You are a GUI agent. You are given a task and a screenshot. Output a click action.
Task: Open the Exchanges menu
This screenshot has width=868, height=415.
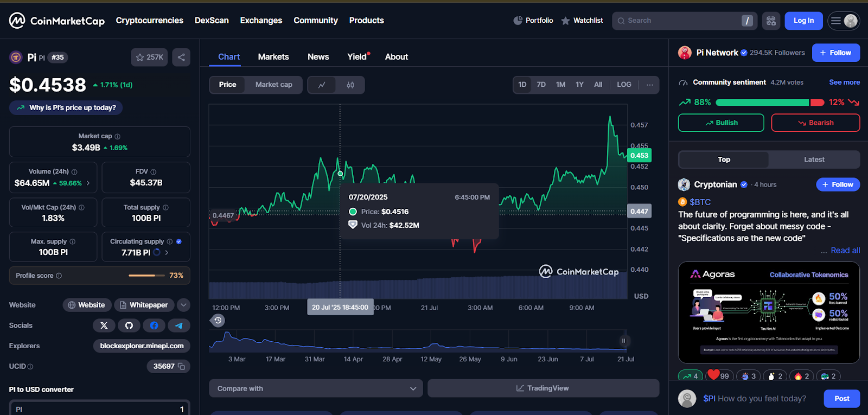[261, 21]
